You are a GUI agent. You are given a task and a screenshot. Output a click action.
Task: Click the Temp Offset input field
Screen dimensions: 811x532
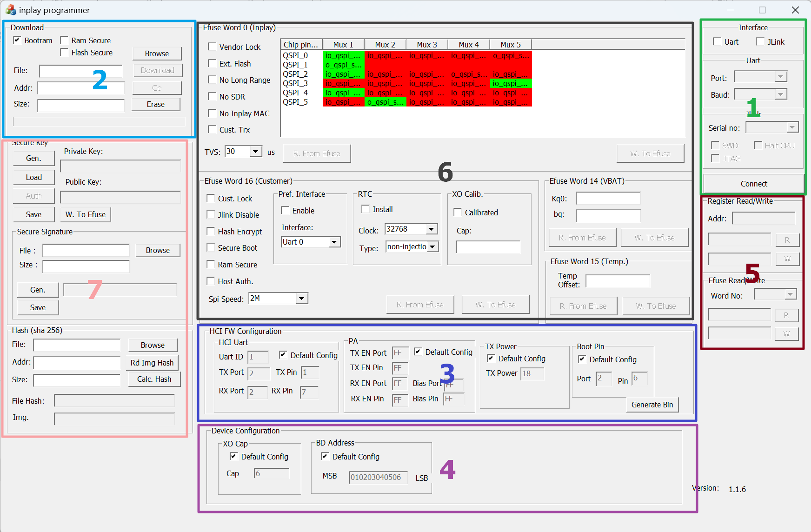618,281
